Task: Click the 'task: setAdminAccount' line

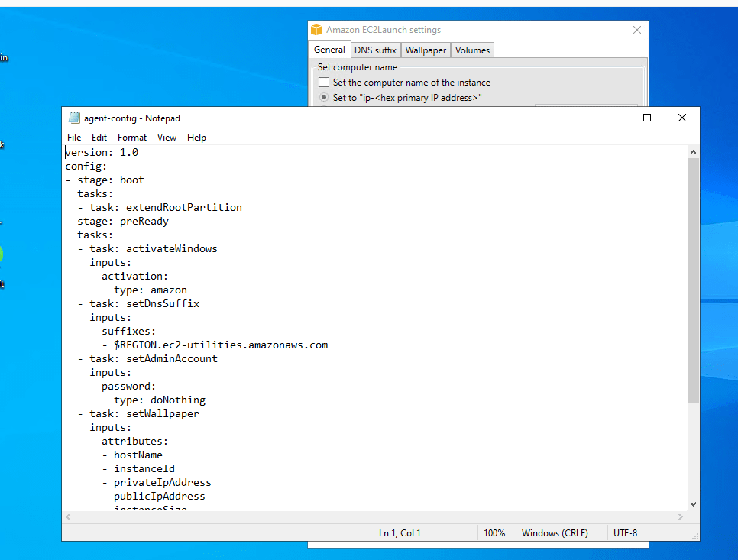Action: pyautogui.click(x=147, y=358)
